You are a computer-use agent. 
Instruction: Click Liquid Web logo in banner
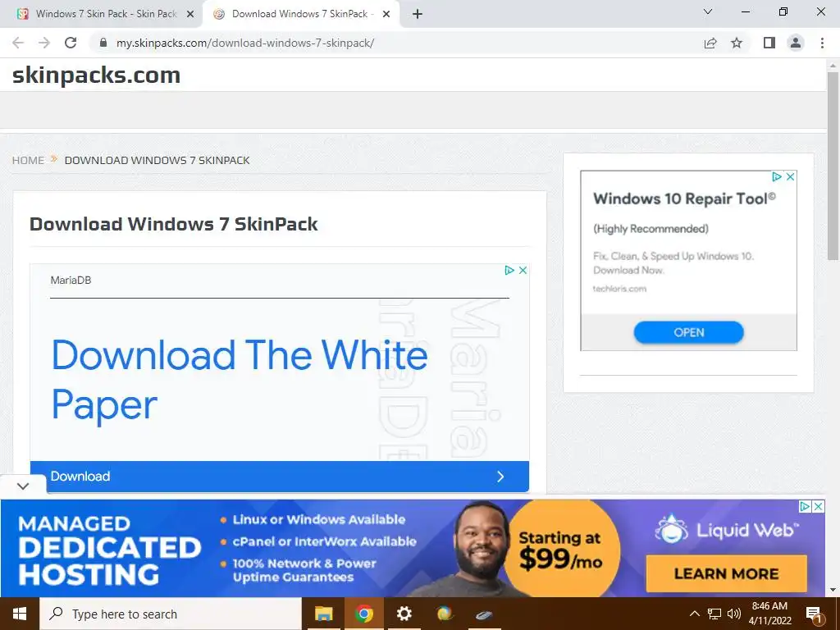tap(727, 530)
